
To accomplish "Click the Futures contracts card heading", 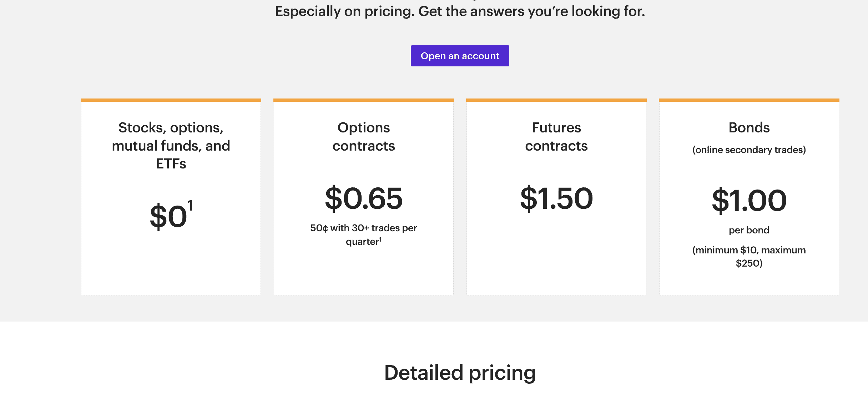I will pos(556,137).
